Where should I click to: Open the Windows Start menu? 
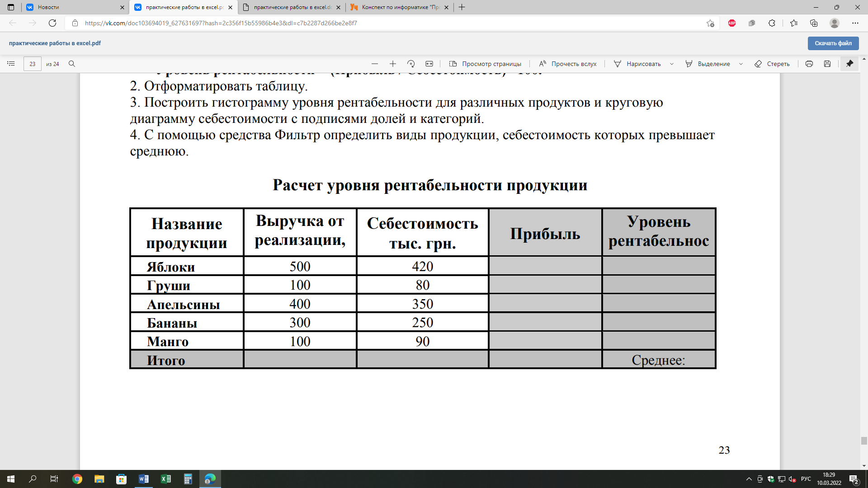(11, 479)
